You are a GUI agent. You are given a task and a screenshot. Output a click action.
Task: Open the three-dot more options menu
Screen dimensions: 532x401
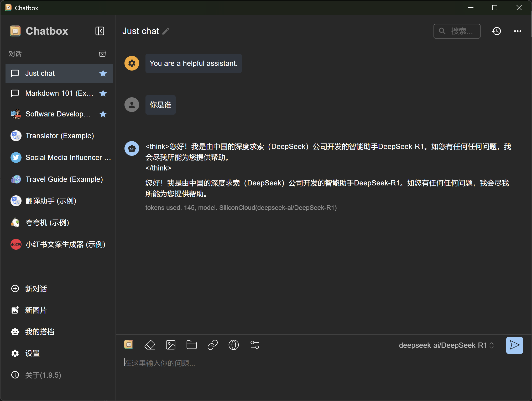(x=518, y=31)
